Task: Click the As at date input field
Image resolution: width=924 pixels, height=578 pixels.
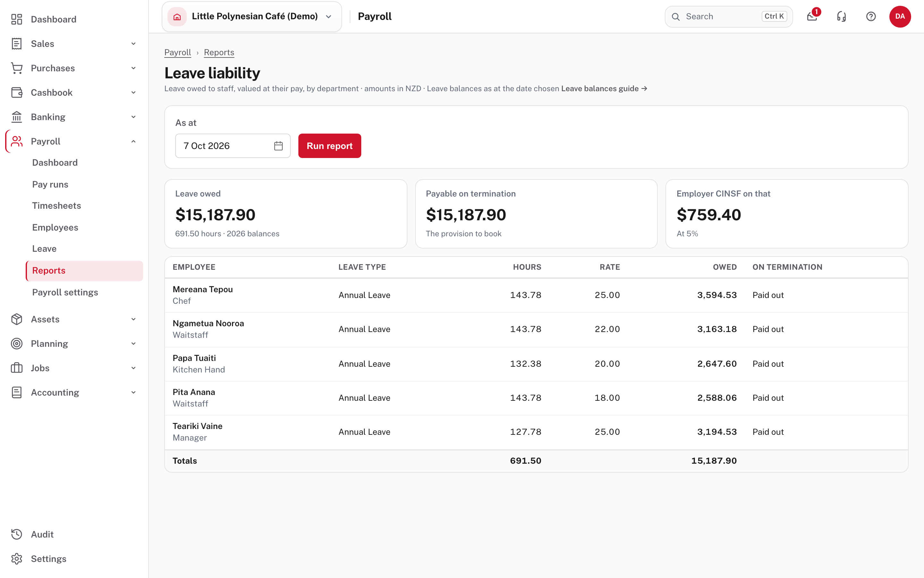Action: pos(233,146)
